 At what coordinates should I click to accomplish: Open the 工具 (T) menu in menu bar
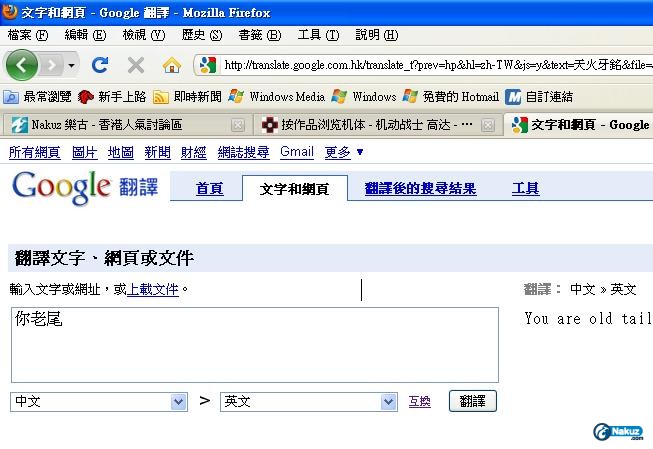(318, 35)
